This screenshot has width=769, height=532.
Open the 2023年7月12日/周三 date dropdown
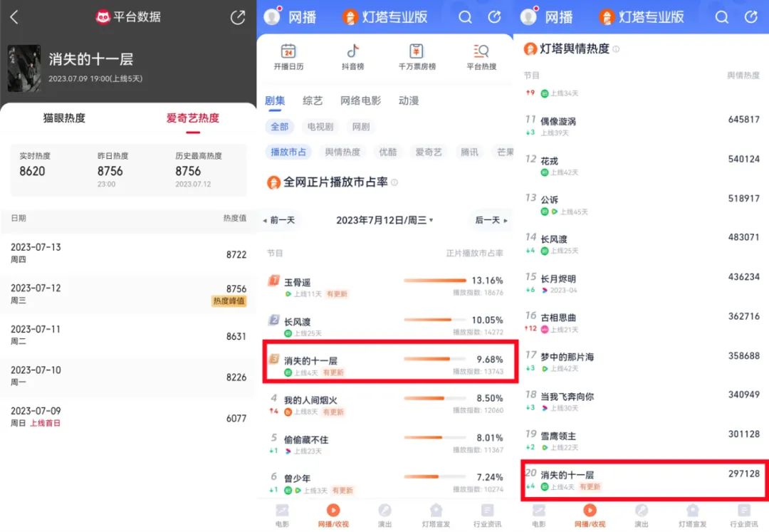pyautogui.click(x=384, y=220)
